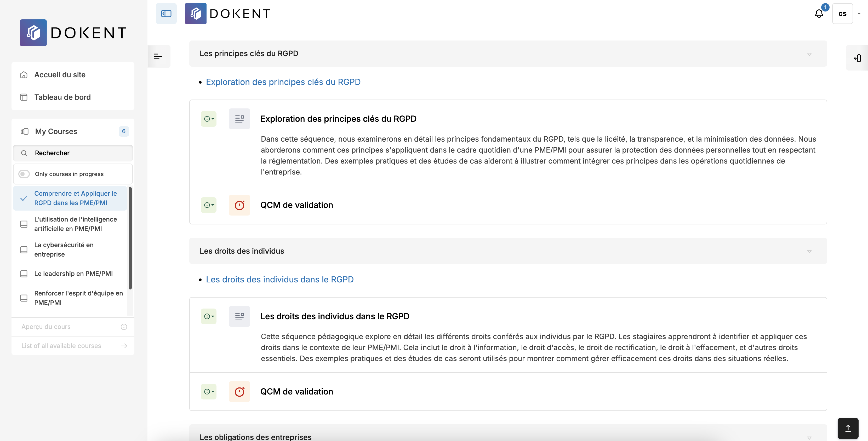Click Aperçu du cours link

[x=46, y=327]
